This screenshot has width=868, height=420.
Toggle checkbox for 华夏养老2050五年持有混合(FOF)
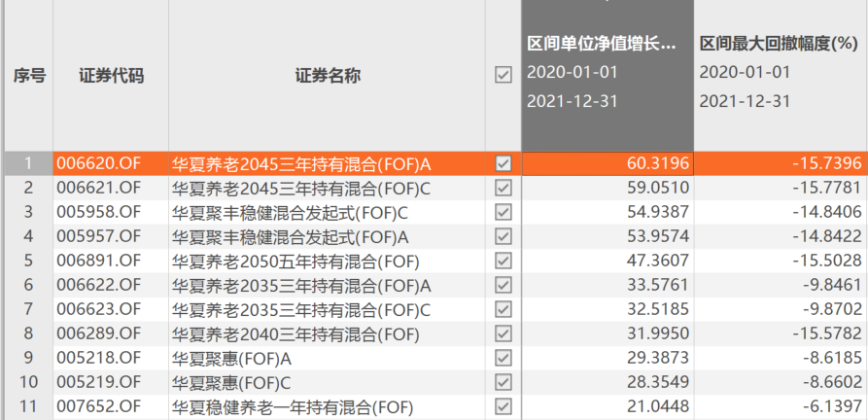click(x=503, y=261)
